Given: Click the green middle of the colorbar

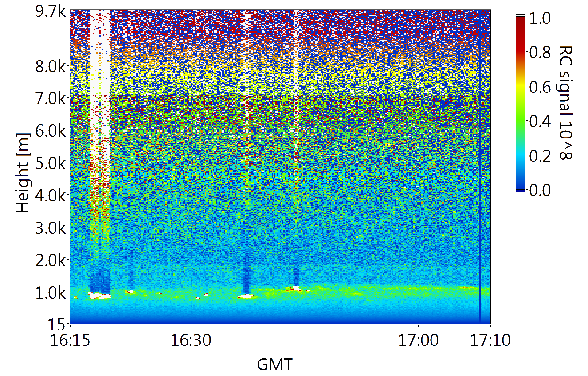Looking at the screenshot, I should [x=520, y=117].
